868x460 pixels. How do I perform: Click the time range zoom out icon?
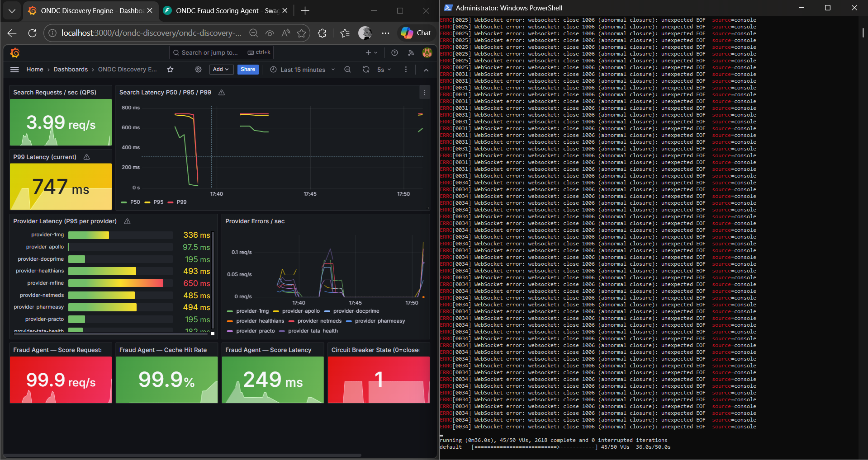coord(347,70)
